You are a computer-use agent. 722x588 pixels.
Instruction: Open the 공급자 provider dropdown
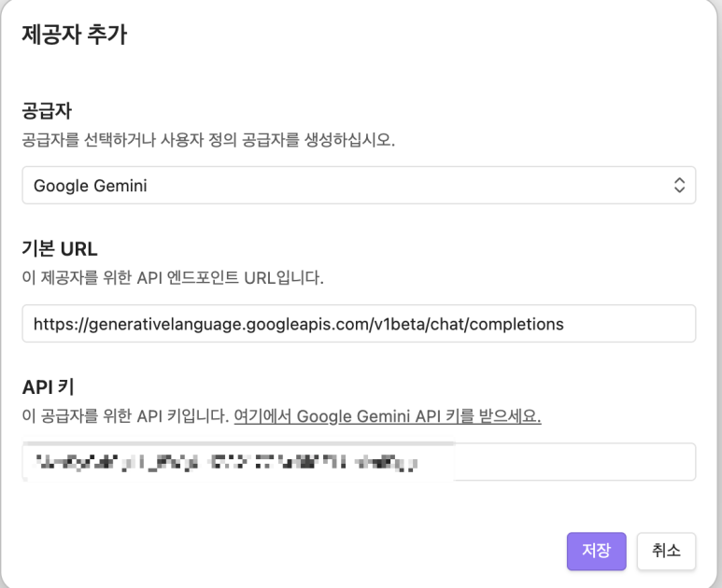(359, 185)
